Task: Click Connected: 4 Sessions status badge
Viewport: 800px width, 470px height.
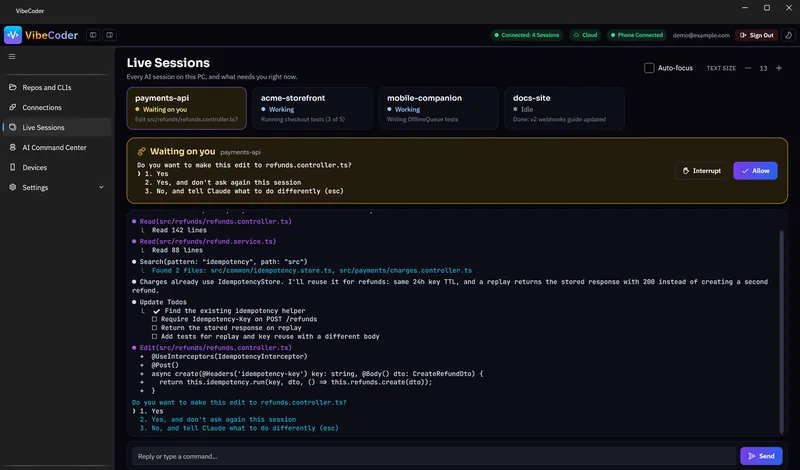Action: point(527,35)
